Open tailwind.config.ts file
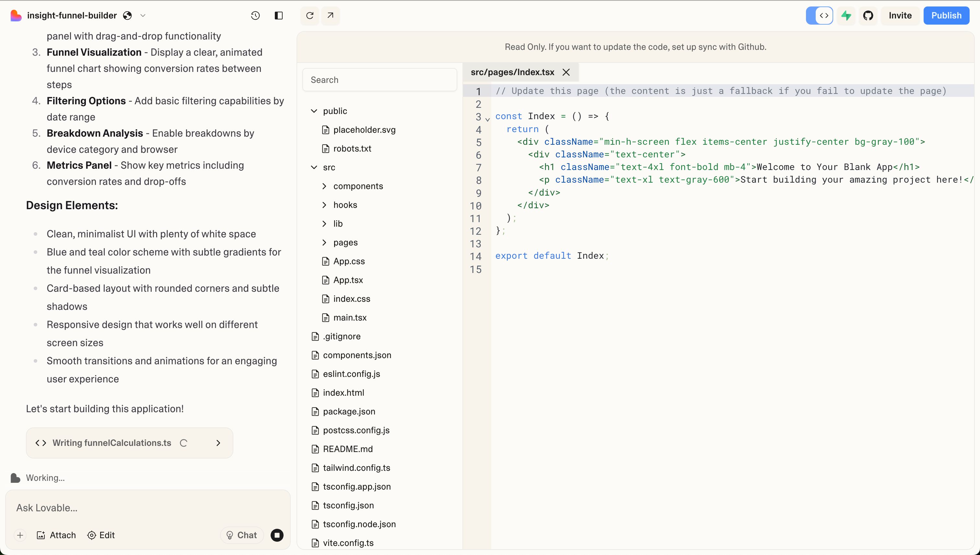The width and height of the screenshot is (980, 555). 351,468
